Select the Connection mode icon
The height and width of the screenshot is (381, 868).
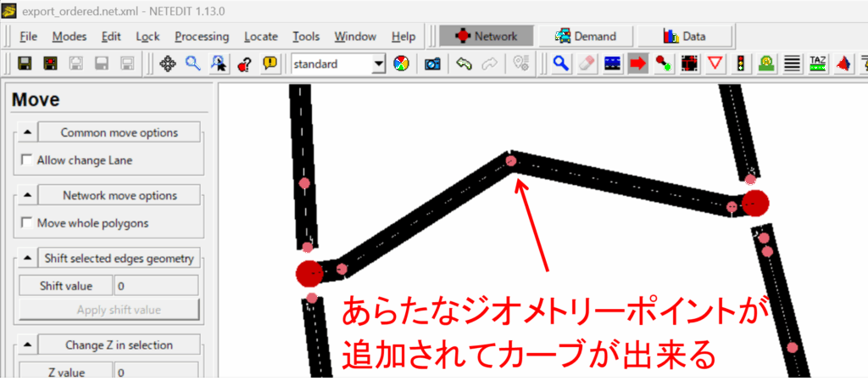690,64
